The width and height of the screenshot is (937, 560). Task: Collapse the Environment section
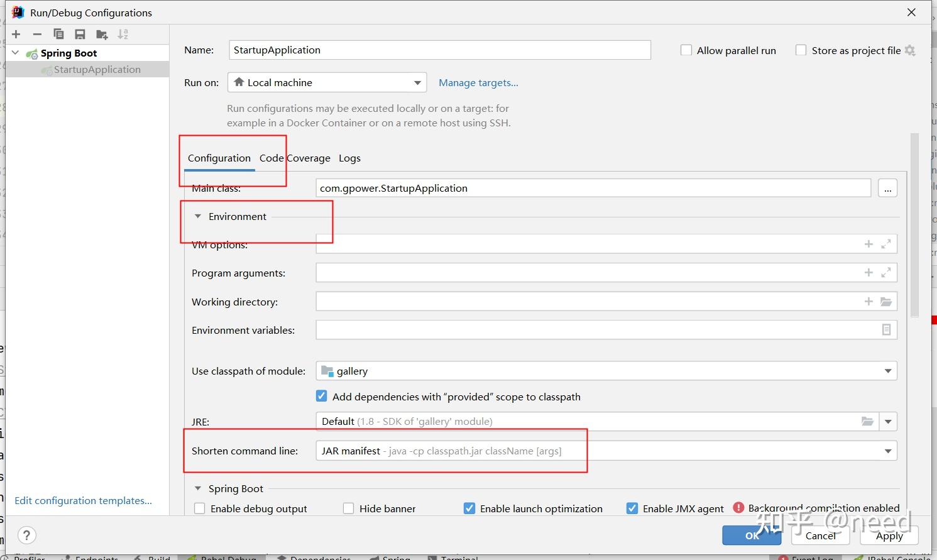tap(197, 216)
